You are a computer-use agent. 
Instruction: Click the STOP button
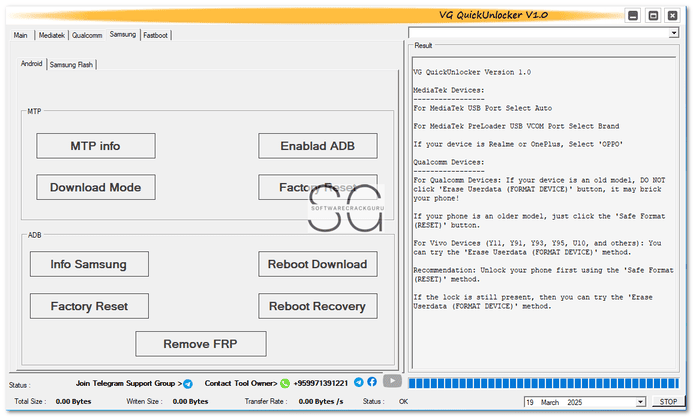click(668, 402)
